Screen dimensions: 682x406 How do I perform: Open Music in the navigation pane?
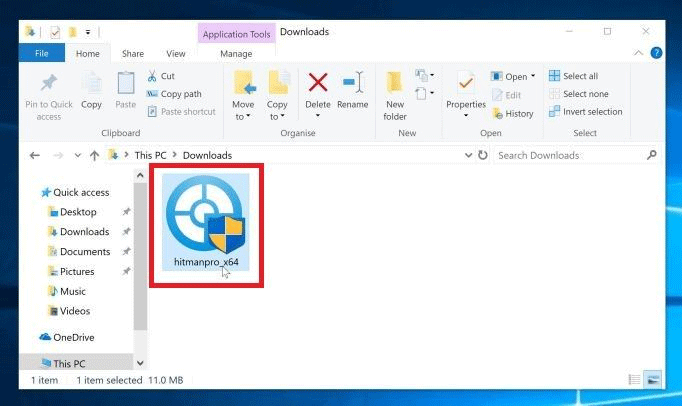pos(67,291)
